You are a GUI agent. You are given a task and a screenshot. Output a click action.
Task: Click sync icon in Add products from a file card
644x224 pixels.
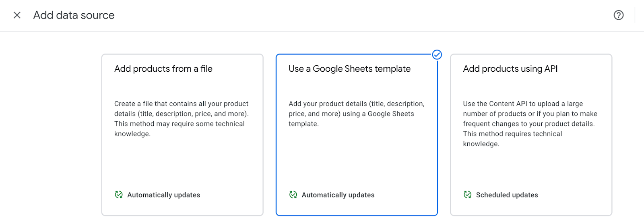(x=119, y=195)
